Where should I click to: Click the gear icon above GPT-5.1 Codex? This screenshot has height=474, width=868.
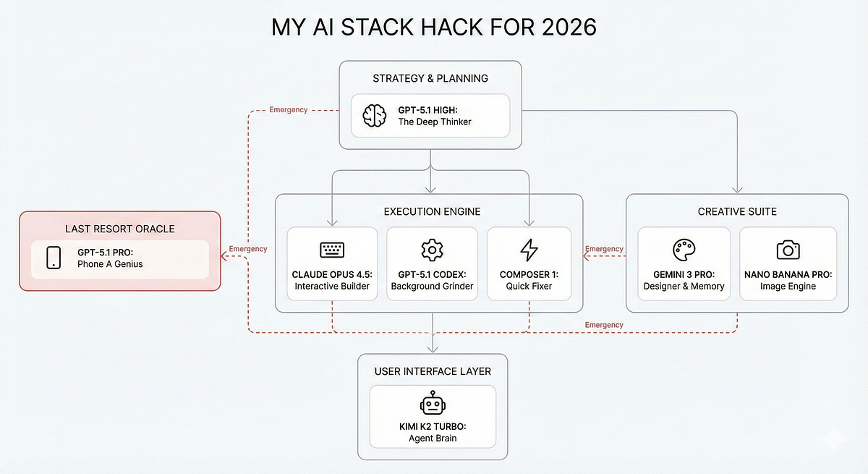click(432, 250)
